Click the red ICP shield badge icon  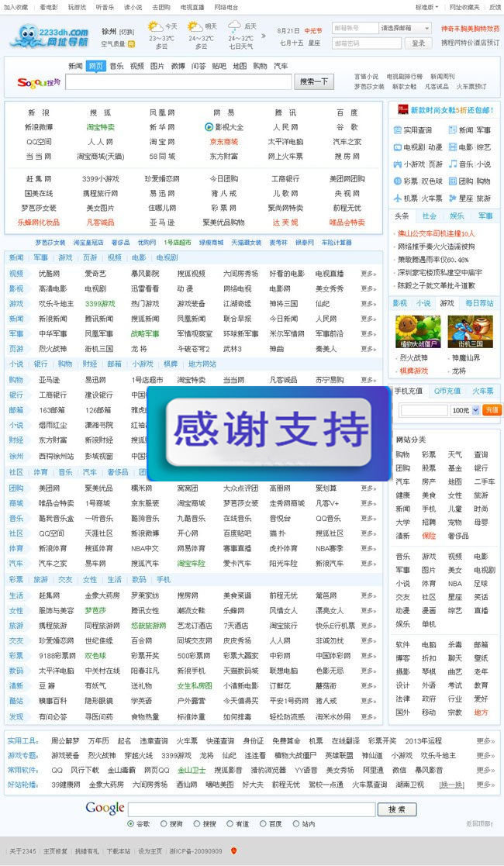233,851
